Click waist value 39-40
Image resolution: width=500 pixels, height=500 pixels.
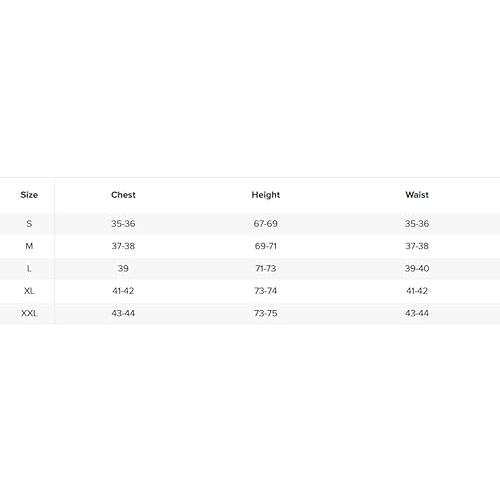click(x=417, y=268)
